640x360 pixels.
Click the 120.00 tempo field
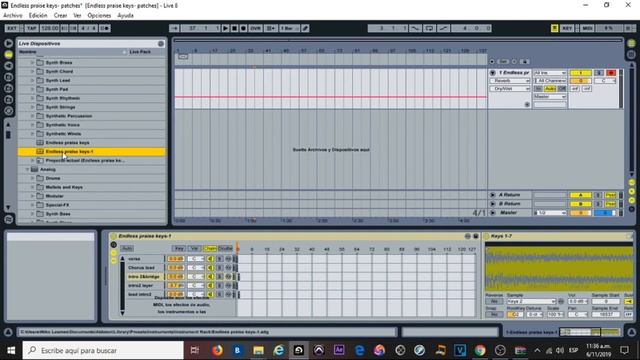point(49,28)
